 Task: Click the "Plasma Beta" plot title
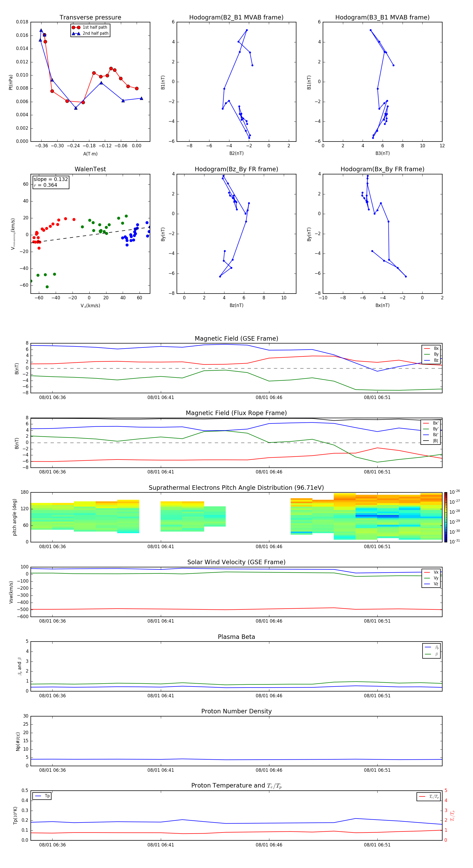point(236,637)
